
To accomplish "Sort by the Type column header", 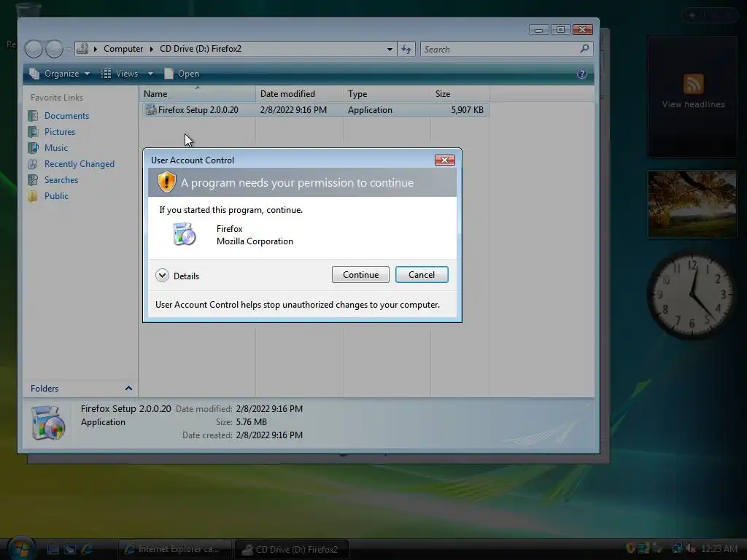I will [387, 94].
